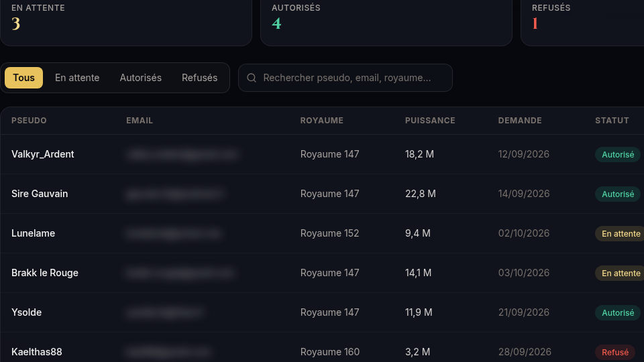The width and height of the screenshot is (644, 362).
Task: Click Royaume 160 in Kaelthas88 row
Action: [x=330, y=352]
